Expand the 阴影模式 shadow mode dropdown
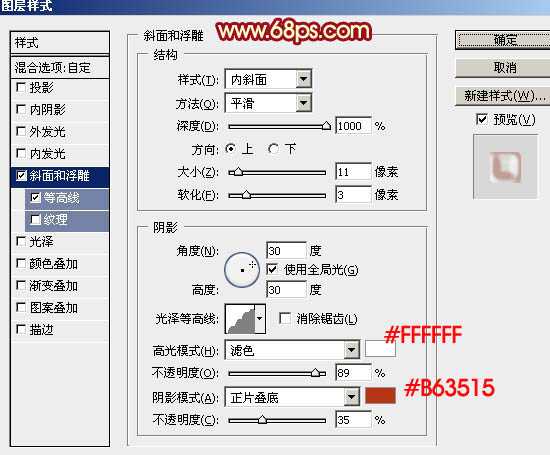 [351, 397]
